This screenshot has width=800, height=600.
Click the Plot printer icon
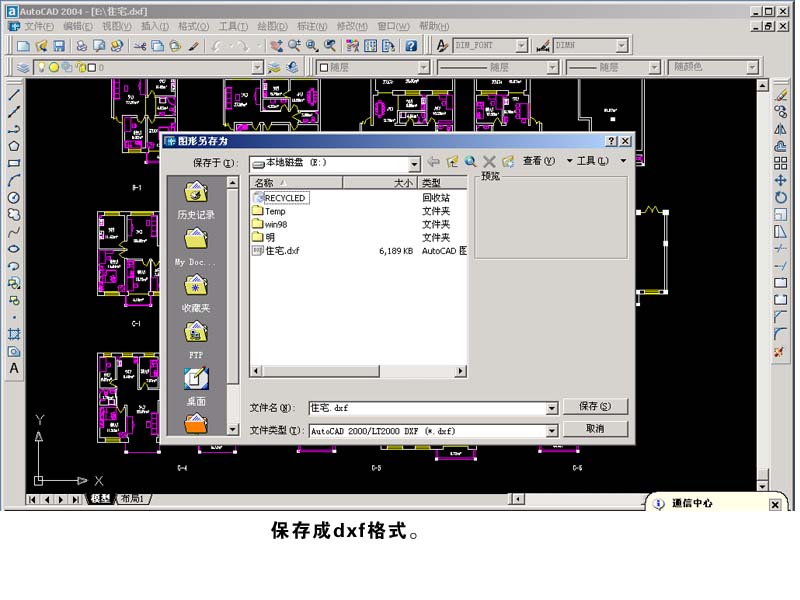(x=81, y=46)
